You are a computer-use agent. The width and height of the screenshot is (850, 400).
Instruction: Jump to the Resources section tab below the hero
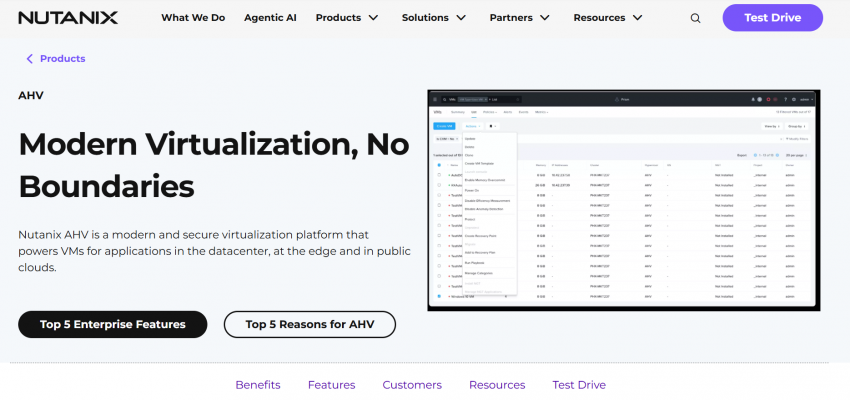pyautogui.click(x=497, y=385)
